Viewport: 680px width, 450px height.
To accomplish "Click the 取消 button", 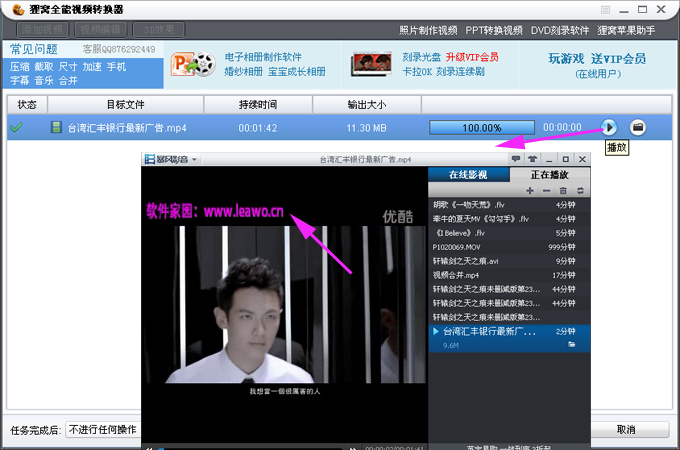I will [626, 430].
